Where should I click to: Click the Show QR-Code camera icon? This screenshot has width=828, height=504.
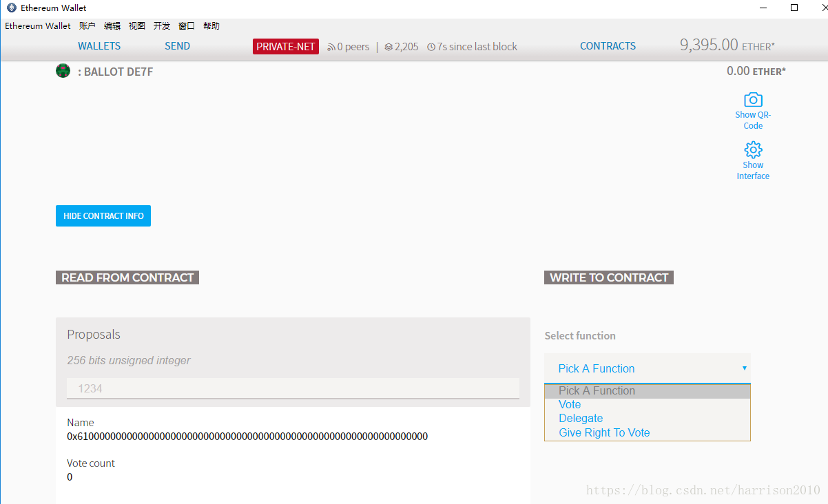pos(753,99)
